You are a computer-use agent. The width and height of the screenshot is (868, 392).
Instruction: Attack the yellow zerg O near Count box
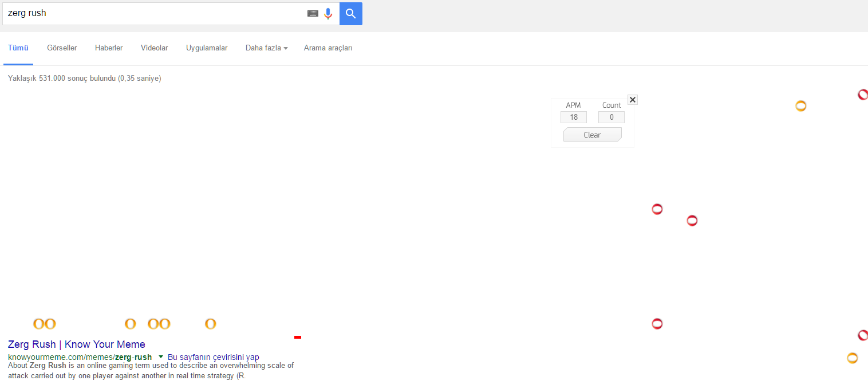[800, 106]
